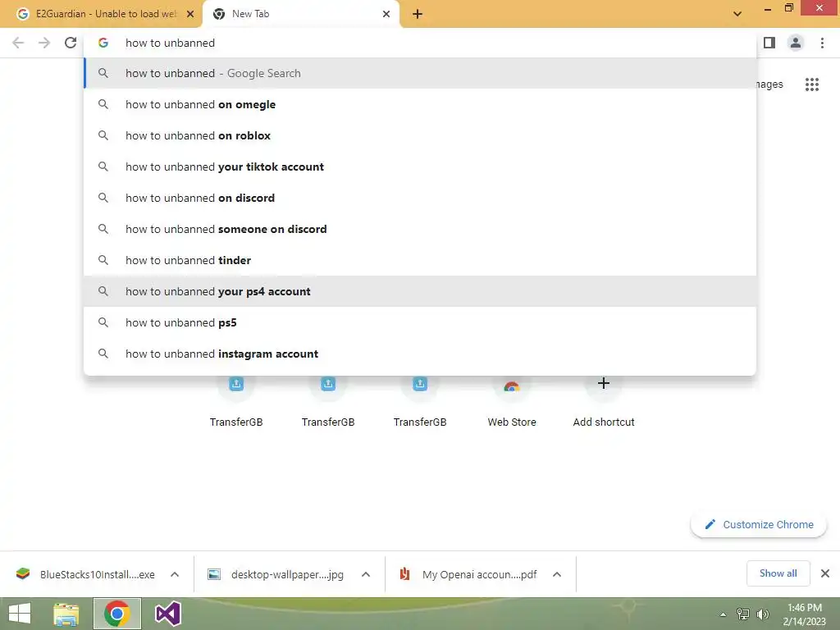Open File Explorer from the taskbar
The height and width of the screenshot is (630, 840).
click(66, 614)
